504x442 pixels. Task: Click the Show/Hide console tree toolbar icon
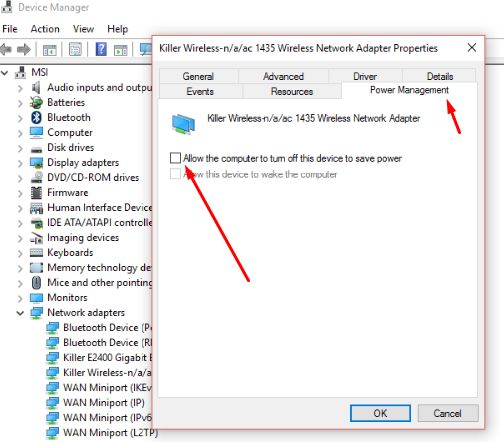[x=50, y=50]
